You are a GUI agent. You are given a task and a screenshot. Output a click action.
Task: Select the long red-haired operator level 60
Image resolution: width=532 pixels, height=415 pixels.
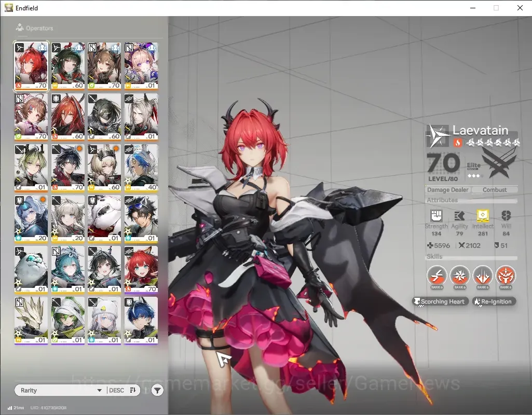tap(68, 117)
